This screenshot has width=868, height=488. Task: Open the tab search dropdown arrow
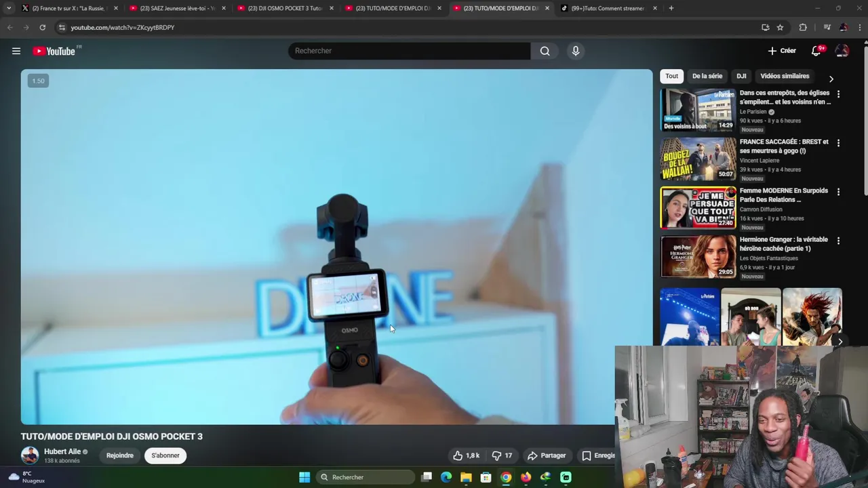(8, 8)
